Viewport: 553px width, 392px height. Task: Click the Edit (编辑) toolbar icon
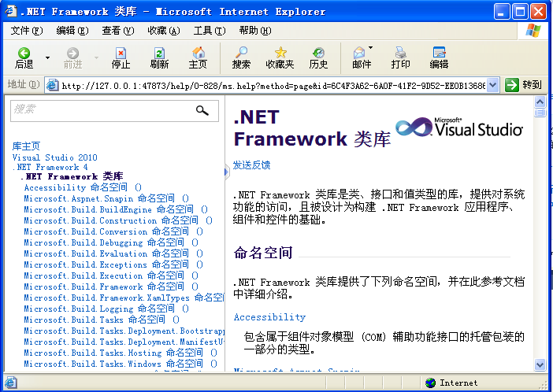click(439, 53)
